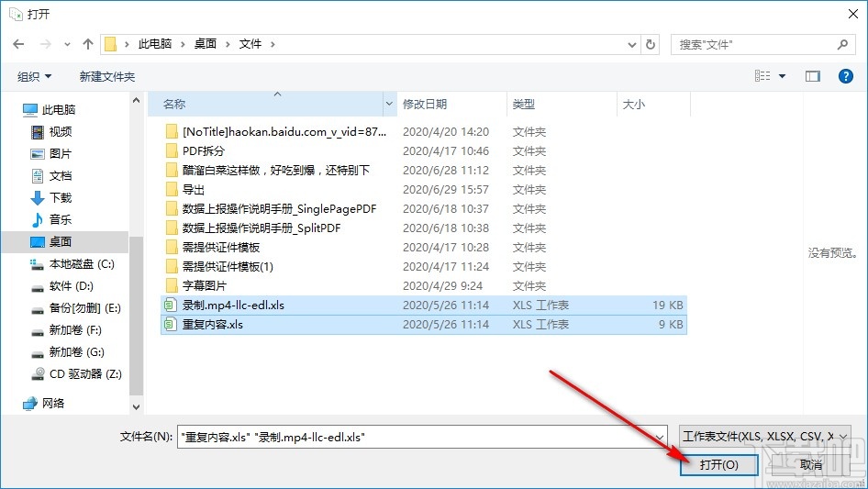
Task: Select 录制.mp4-llc-edl.xls file icon
Action: pos(170,306)
